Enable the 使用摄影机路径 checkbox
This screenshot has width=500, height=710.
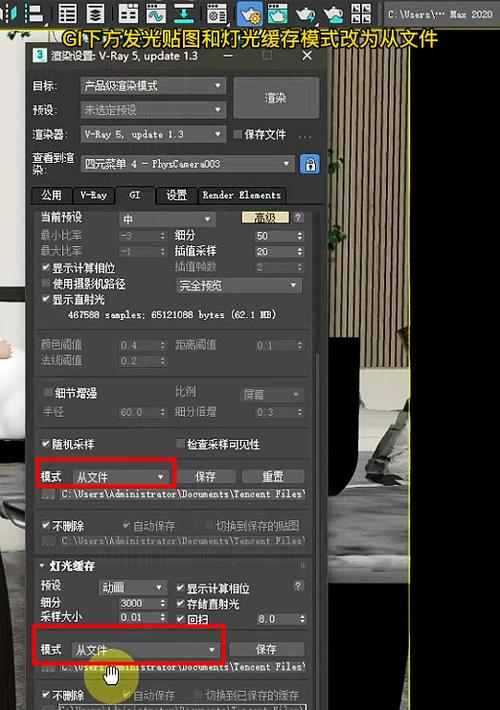[45, 283]
